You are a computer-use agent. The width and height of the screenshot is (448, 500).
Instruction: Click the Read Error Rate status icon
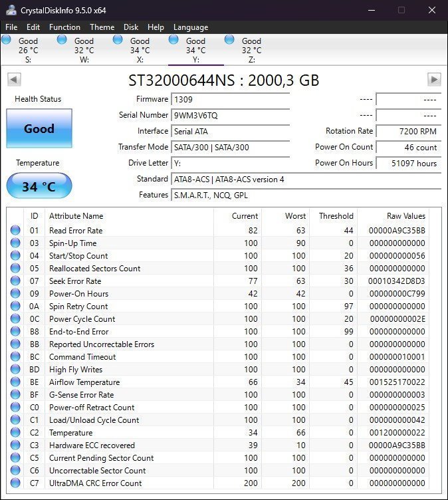(15, 231)
